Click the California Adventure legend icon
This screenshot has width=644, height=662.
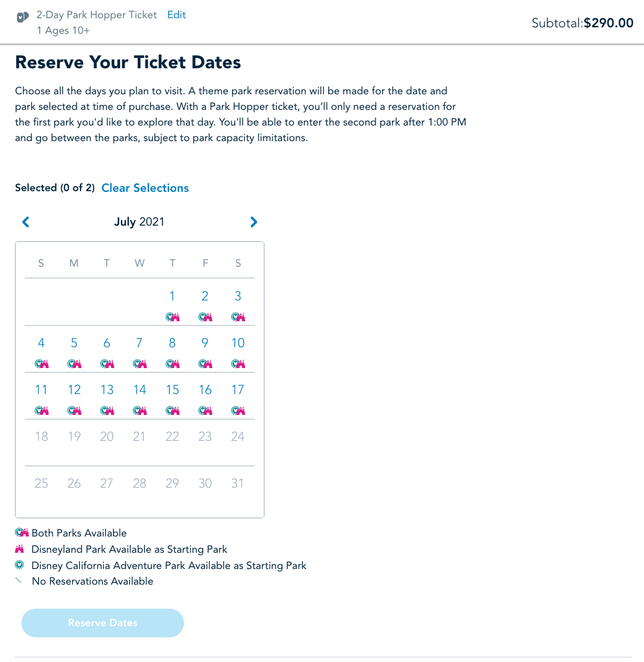(19, 565)
